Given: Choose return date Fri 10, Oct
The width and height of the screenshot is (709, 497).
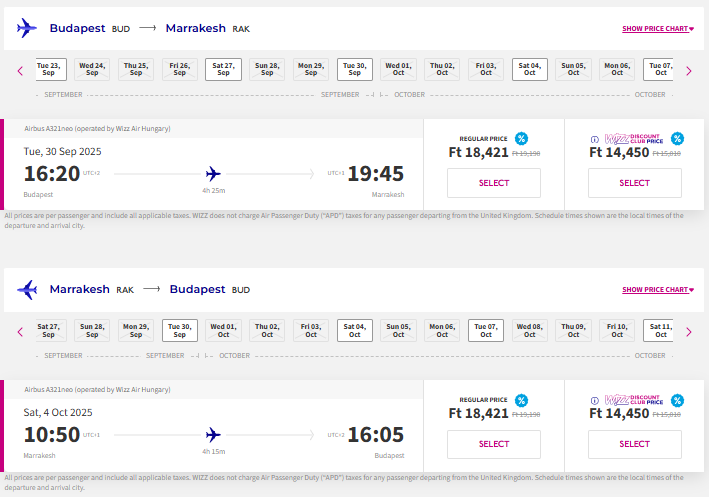Looking at the screenshot, I should [x=617, y=331].
